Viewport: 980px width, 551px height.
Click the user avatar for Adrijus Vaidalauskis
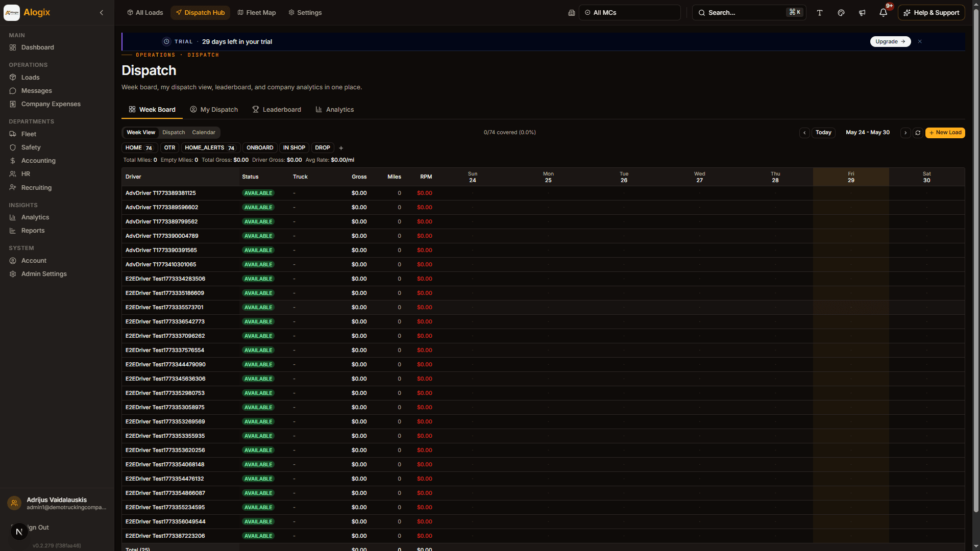coord(14,503)
